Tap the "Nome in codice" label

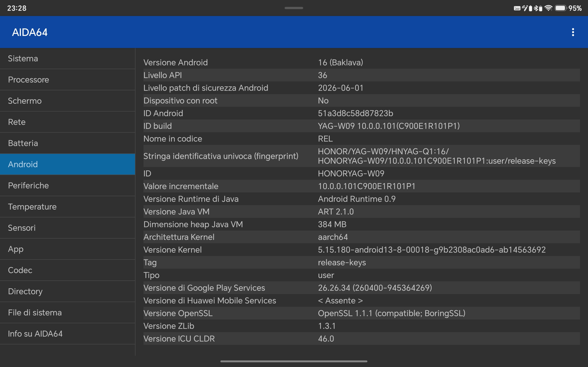(x=173, y=139)
